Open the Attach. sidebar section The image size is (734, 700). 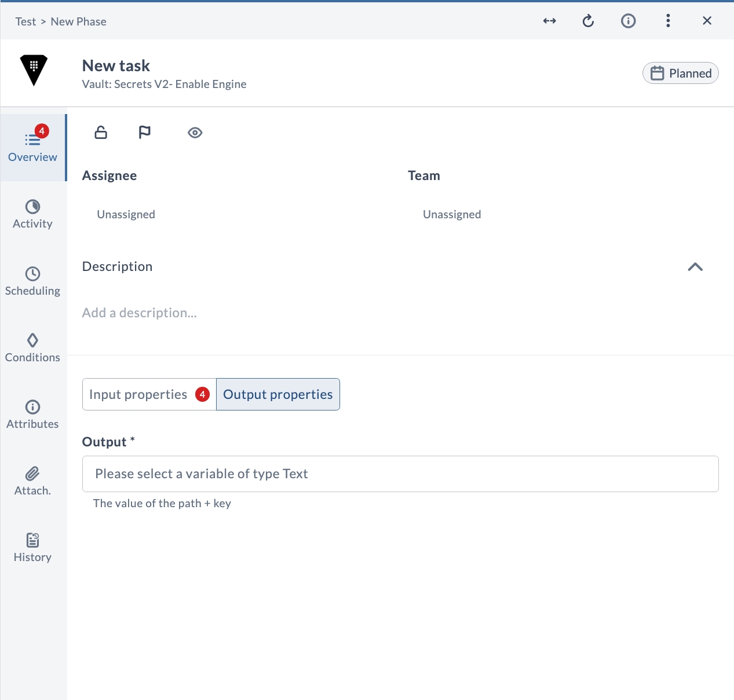coord(33,482)
